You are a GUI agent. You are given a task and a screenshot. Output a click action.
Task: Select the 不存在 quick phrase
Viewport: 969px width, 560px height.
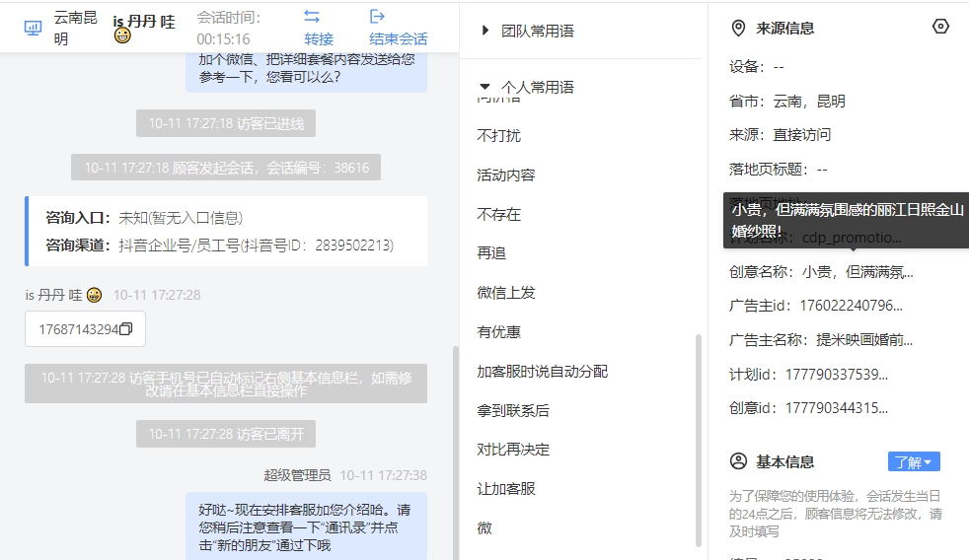pyautogui.click(x=498, y=214)
